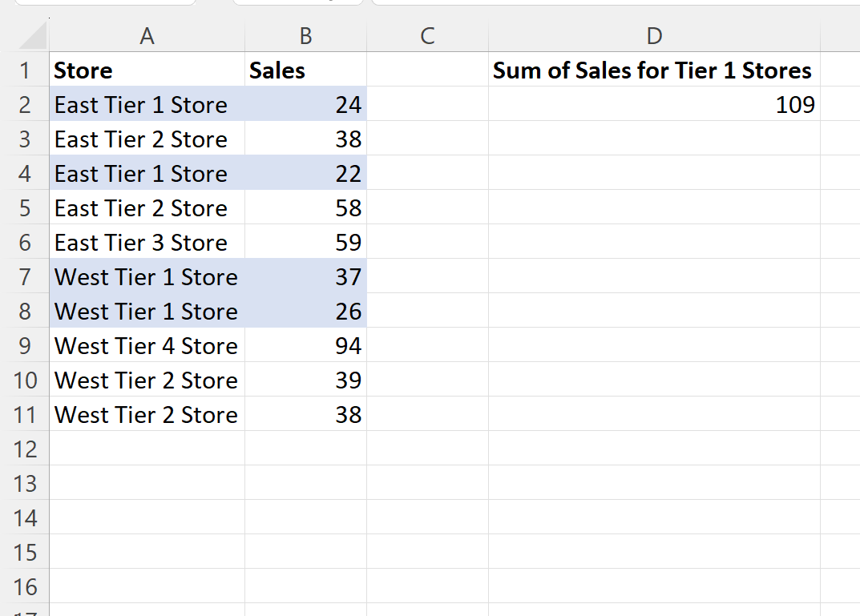Select the Sales header cell

(x=305, y=70)
